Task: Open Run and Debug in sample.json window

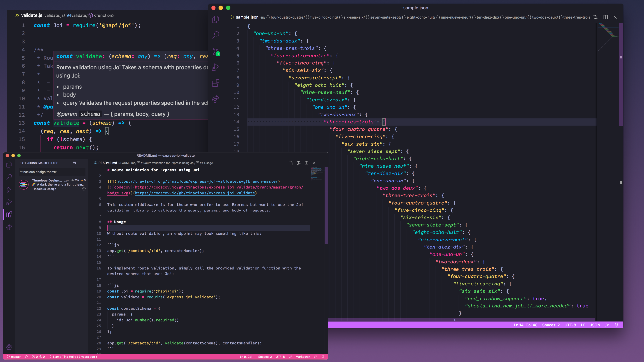Action: point(215,67)
